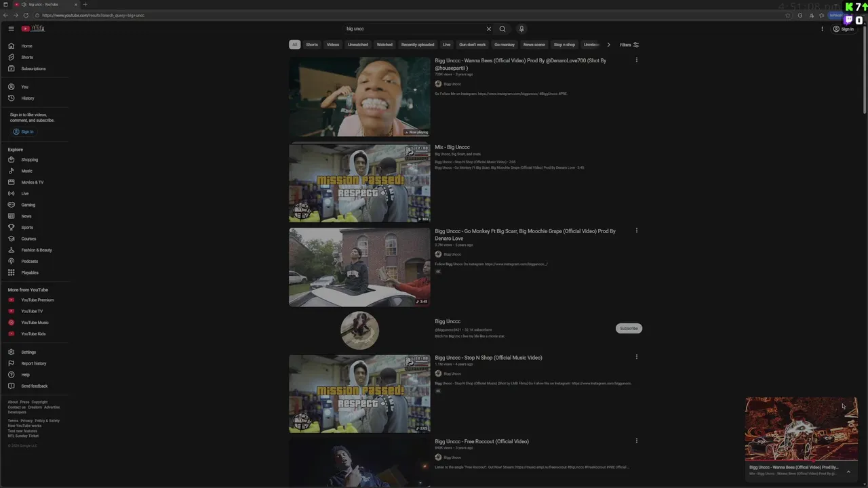This screenshot has width=868, height=488.
Task: Open the Filters panel
Action: 629,45
